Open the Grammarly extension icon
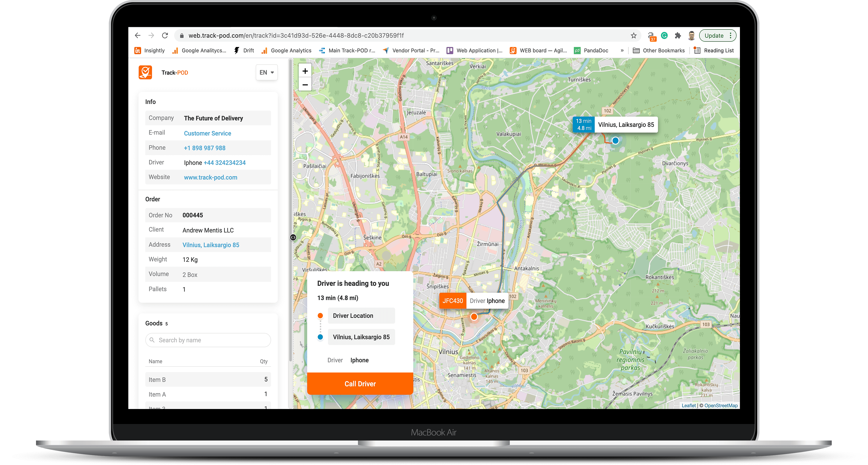Image resolution: width=868 pixels, height=465 pixels. (664, 35)
